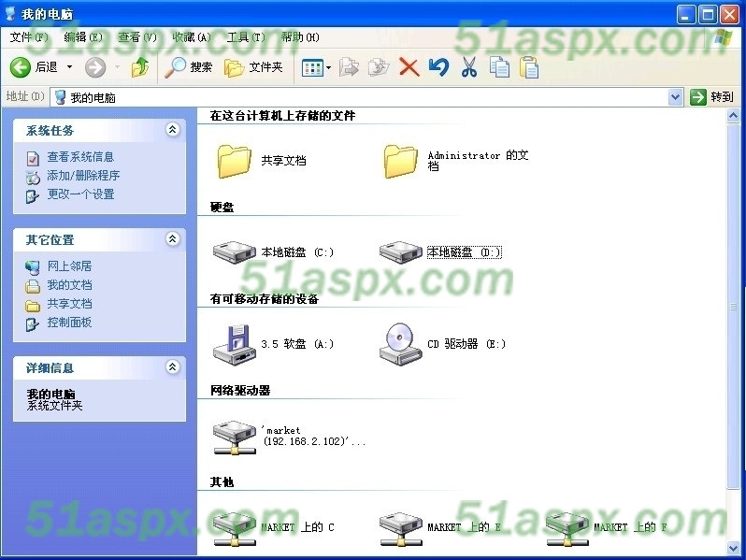Screen dimensions: 746x560
Task: Select the 3.5 软盘 (A:) icon
Action: pos(234,345)
